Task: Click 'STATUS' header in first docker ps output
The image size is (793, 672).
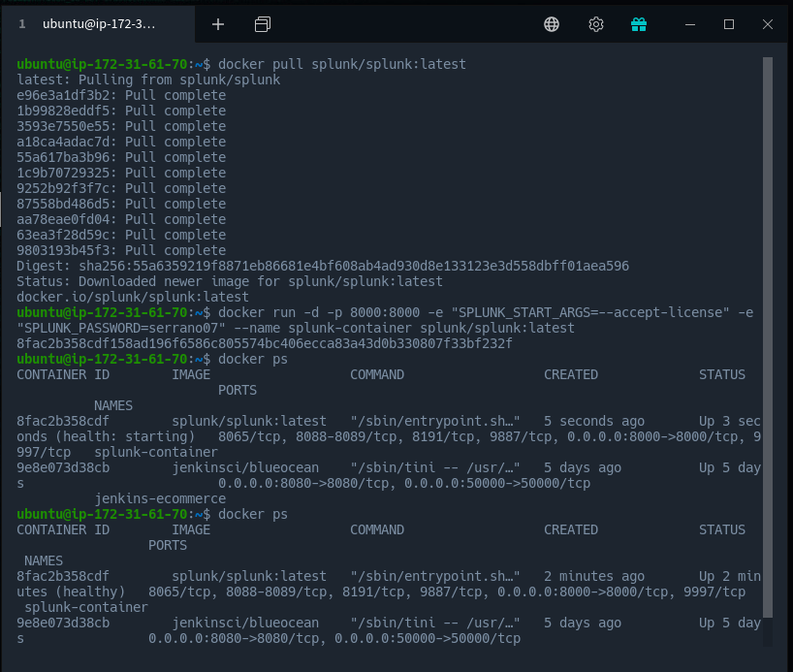Action: 722,375
